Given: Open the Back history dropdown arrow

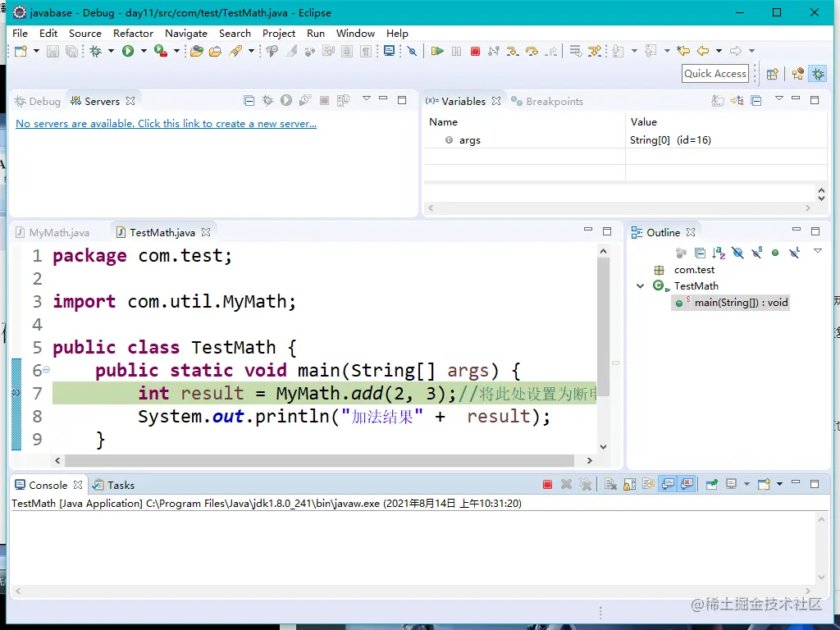Looking at the screenshot, I should [719, 51].
